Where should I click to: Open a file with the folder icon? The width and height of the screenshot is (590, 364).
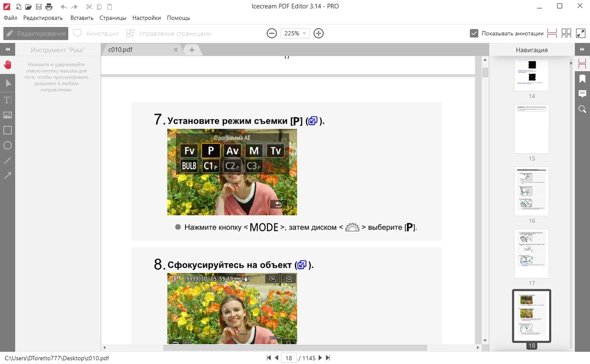click(x=29, y=6)
